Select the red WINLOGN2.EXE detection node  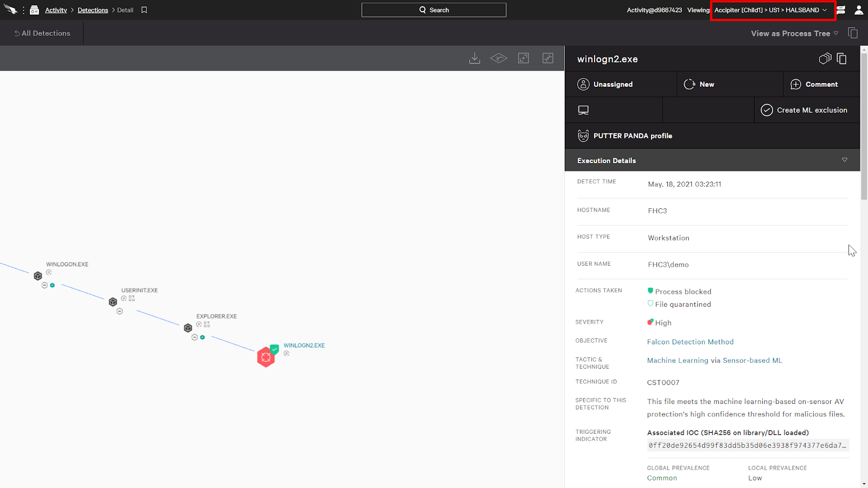point(266,357)
